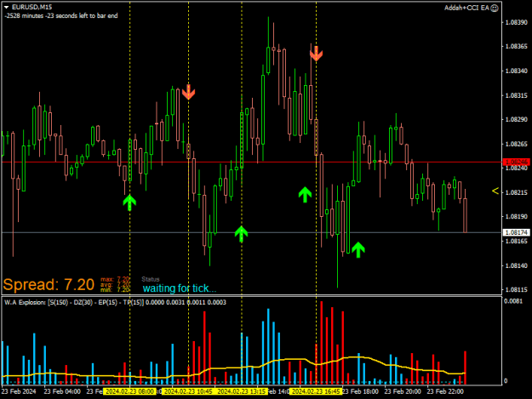The height and width of the screenshot is (399, 532).
Task: Click the yellow 2024.02.23 08:00 time label
Action: click(129, 391)
